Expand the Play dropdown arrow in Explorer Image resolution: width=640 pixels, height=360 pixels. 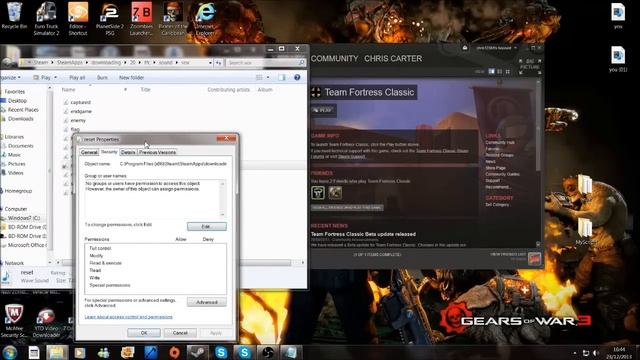point(56,77)
